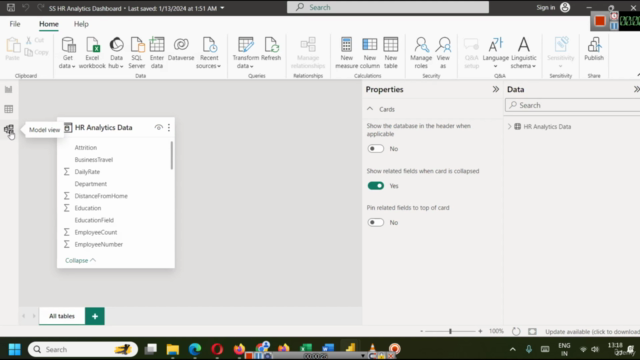
Task: Open the Data hub menu
Action: click(x=116, y=53)
